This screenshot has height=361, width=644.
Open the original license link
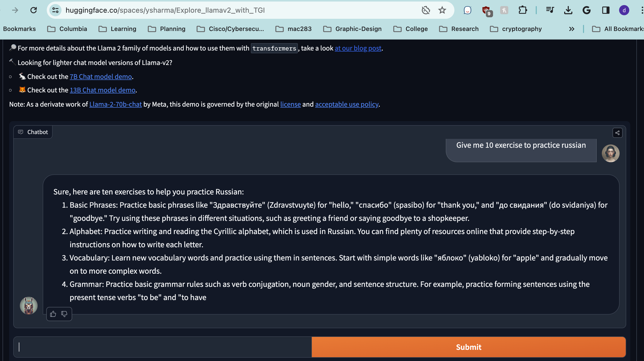(290, 104)
